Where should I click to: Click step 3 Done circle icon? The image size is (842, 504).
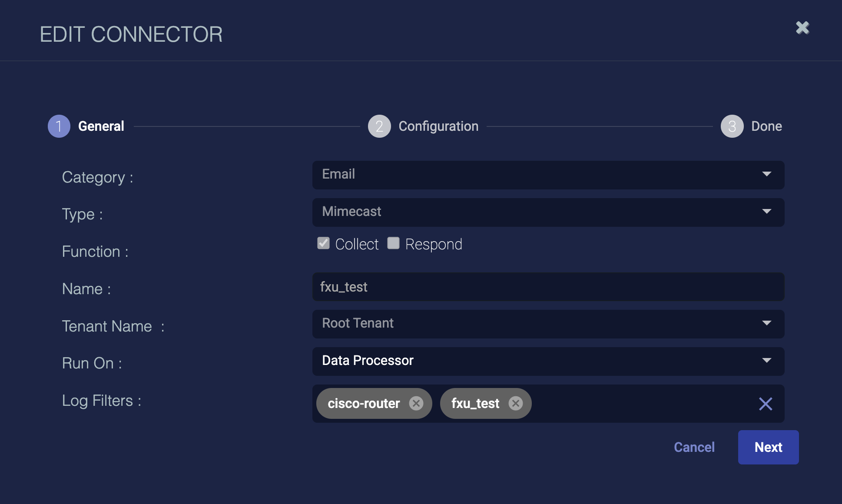[x=732, y=126]
